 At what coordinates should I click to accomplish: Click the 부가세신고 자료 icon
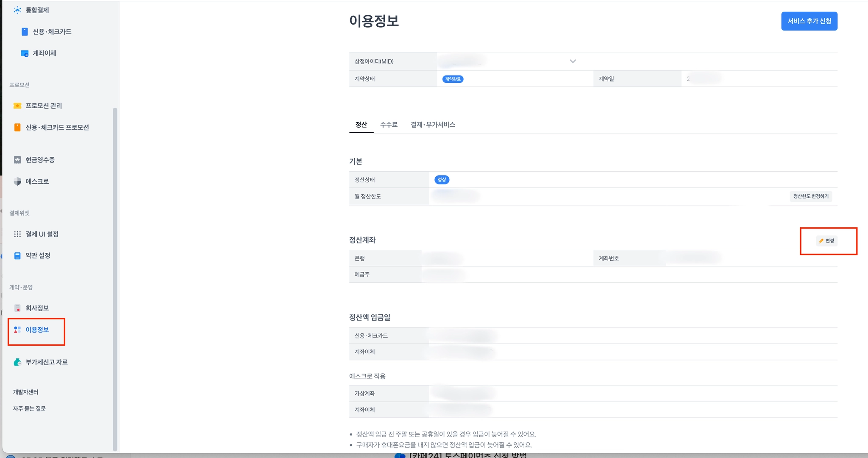pyautogui.click(x=17, y=362)
